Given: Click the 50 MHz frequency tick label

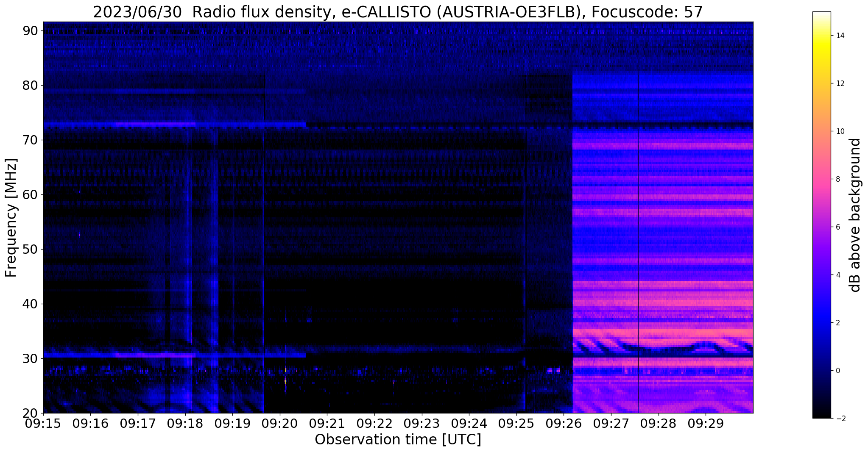Looking at the screenshot, I should point(31,249).
